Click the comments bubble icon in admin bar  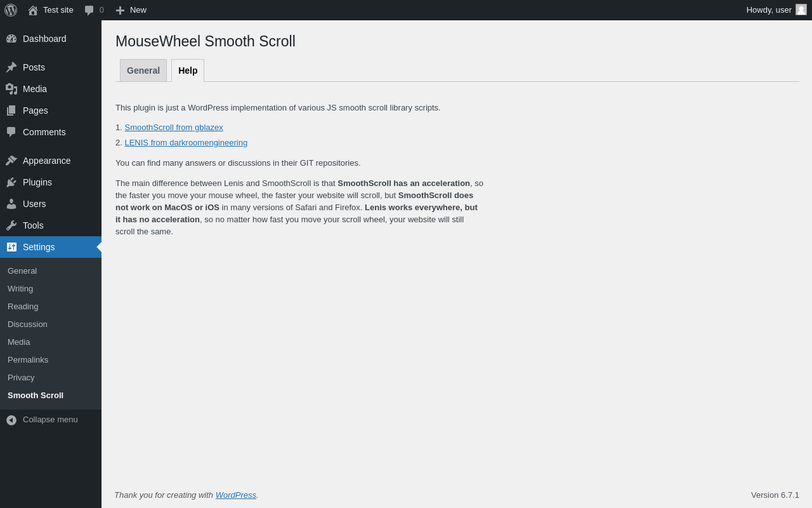pyautogui.click(x=89, y=10)
